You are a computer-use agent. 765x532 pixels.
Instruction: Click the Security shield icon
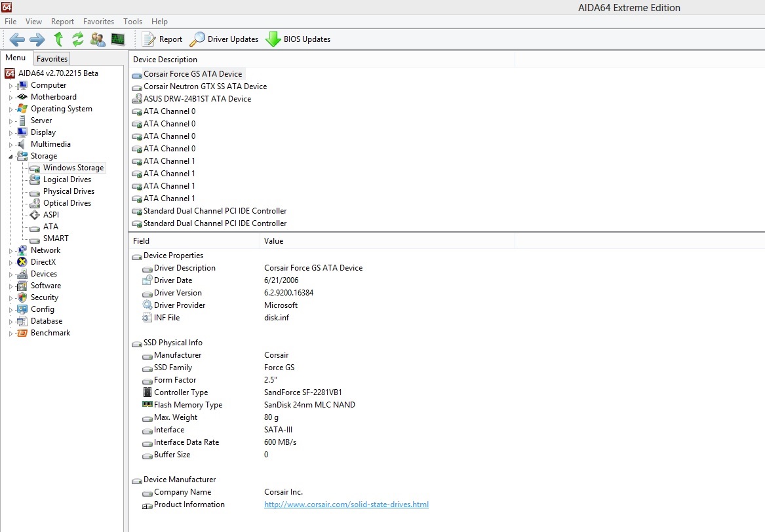(22, 297)
